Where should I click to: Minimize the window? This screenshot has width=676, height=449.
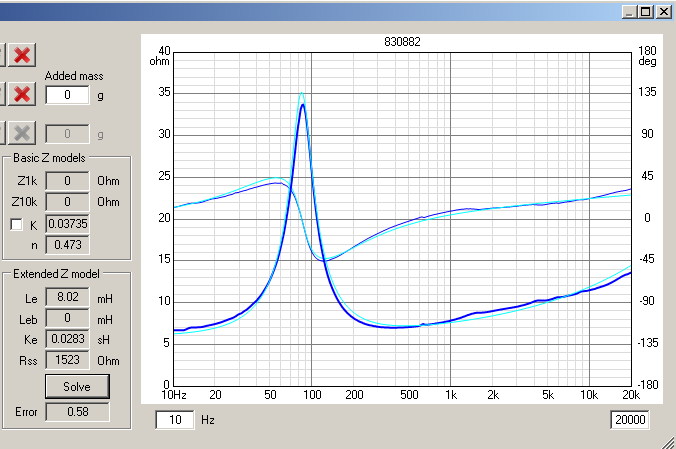629,12
